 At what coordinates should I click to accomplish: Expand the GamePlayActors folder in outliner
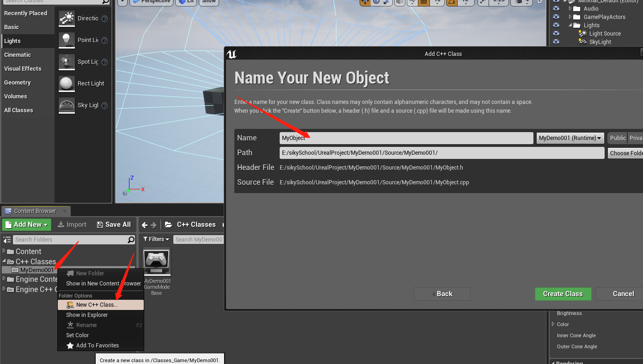(x=570, y=17)
